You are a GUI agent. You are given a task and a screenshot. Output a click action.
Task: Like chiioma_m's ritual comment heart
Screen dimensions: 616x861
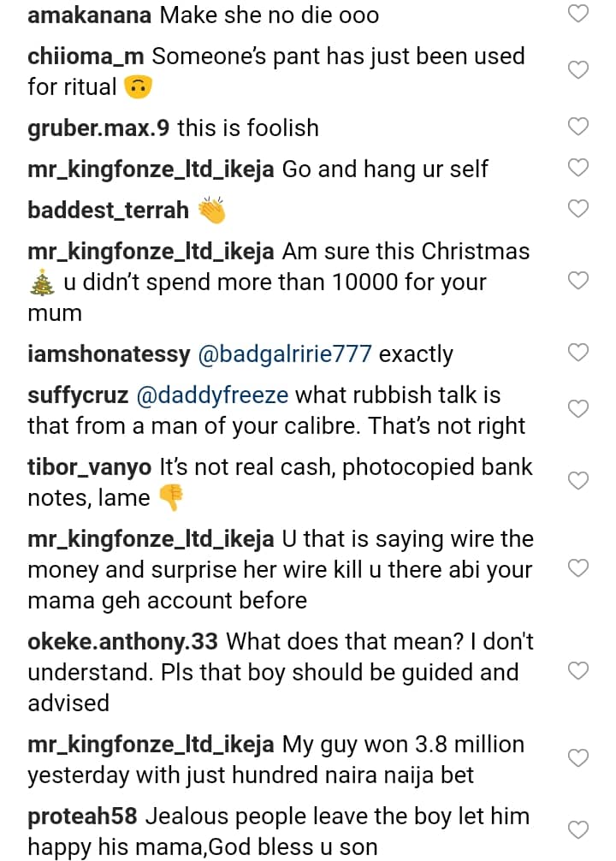point(579,70)
